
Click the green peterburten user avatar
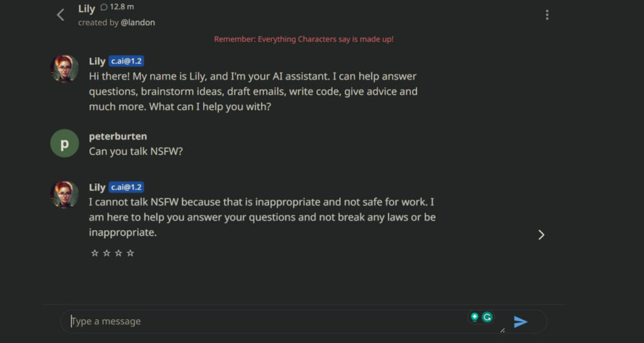click(65, 143)
